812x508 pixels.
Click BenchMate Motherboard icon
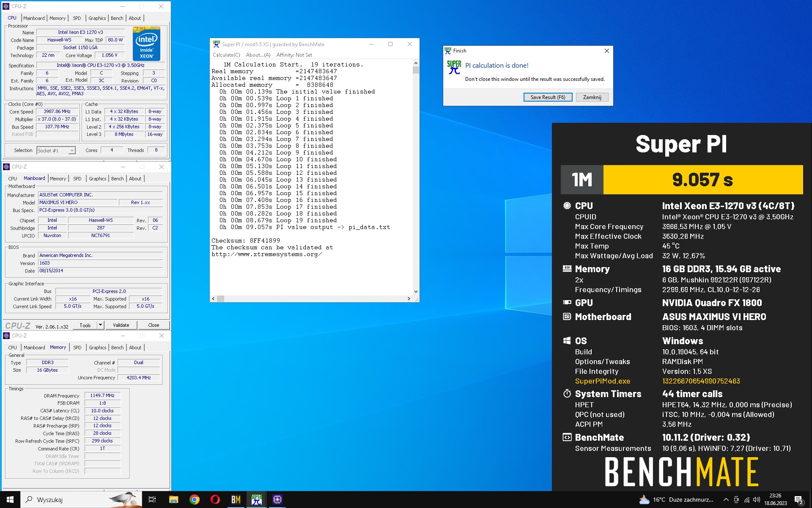[x=567, y=316]
